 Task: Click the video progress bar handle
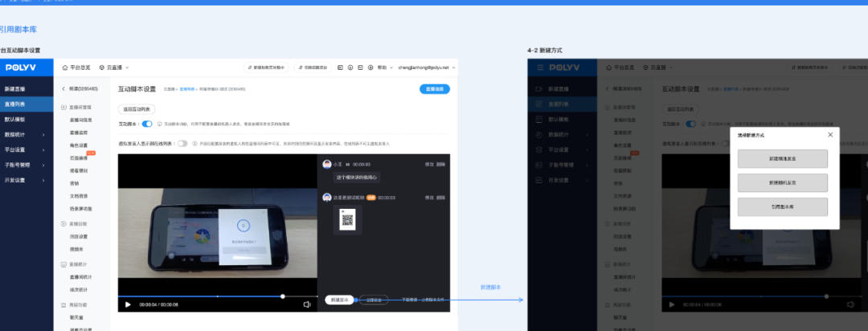pos(283,296)
